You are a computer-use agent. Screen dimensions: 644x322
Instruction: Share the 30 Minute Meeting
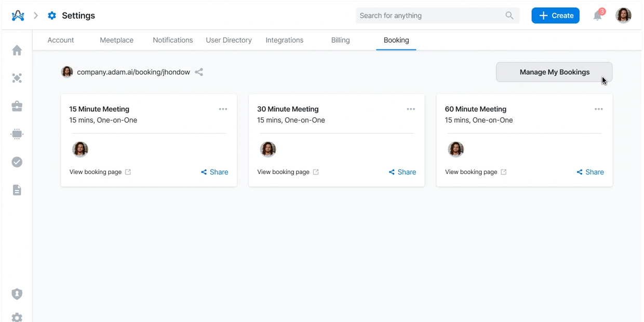pos(403,172)
